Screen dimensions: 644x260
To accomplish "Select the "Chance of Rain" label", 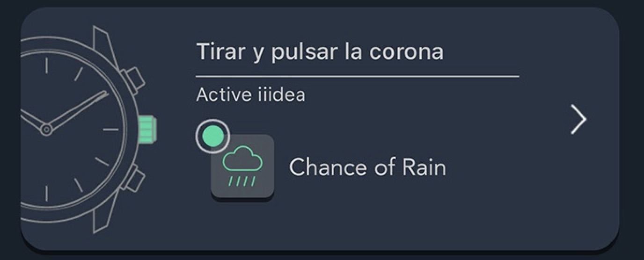I will [x=367, y=167].
